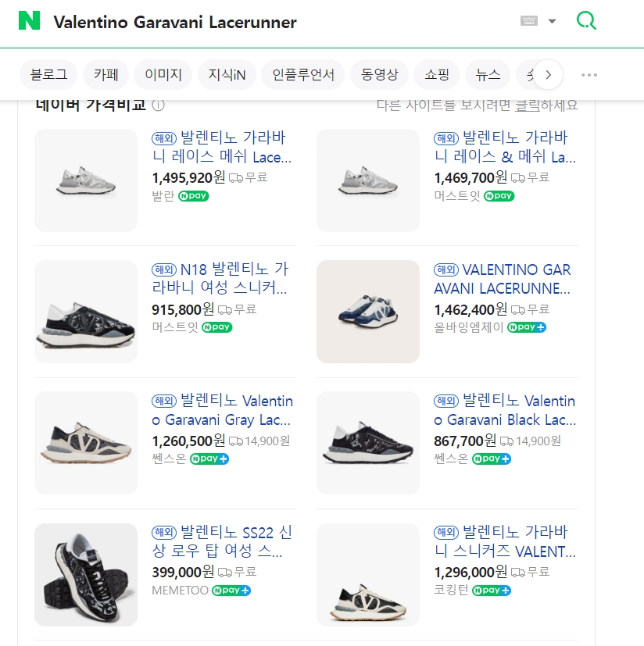
Task: Click the price comparison info icon
Action: (x=159, y=105)
